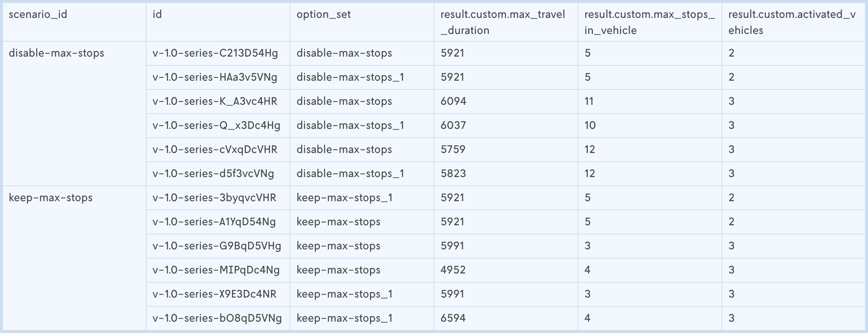
Task: Click the result.custom.activated_vehicles column header
Action: point(792,22)
